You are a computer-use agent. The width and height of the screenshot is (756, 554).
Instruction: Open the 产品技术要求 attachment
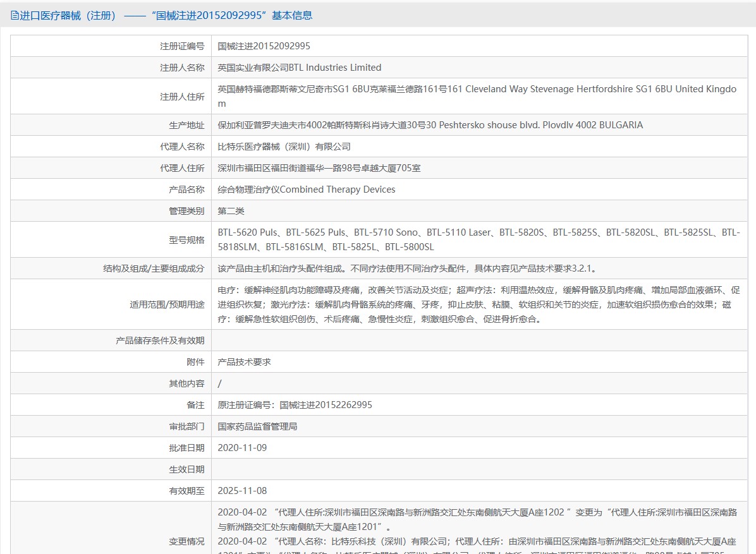pos(244,362)
